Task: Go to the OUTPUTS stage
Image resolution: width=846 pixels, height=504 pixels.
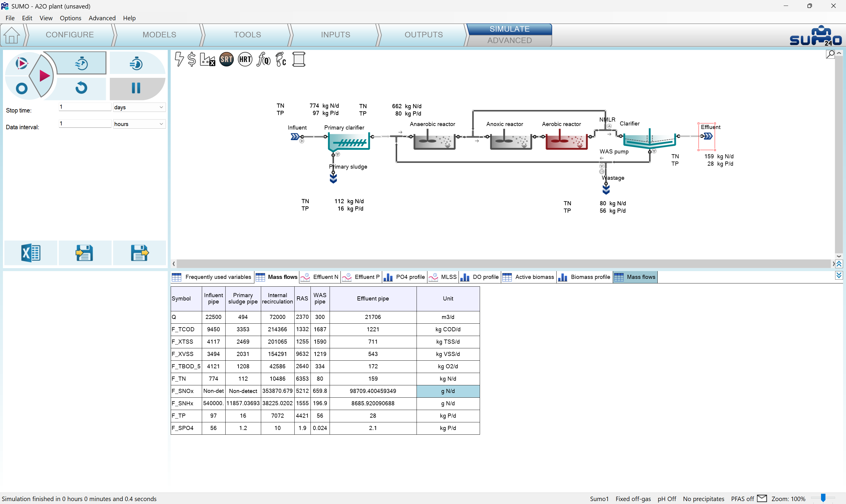Action: (x=423, y=35)
